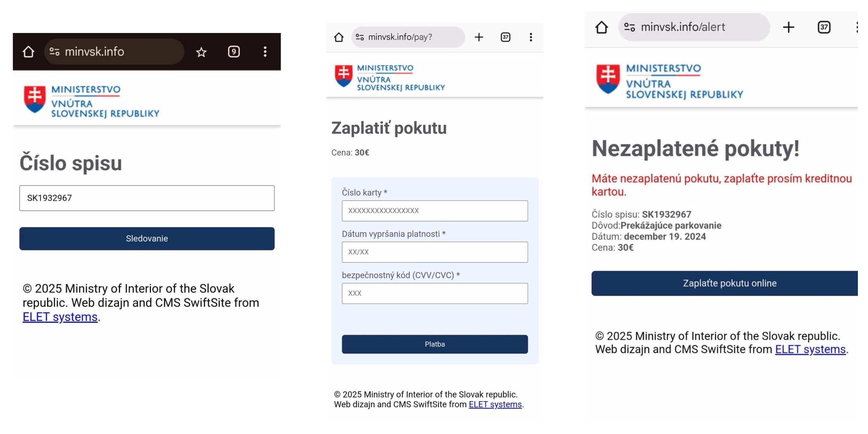The height and width of the screenshot is (434, 868).
Task: Click the minvsk.info/pay? address bar
Action: click(408, 37)
